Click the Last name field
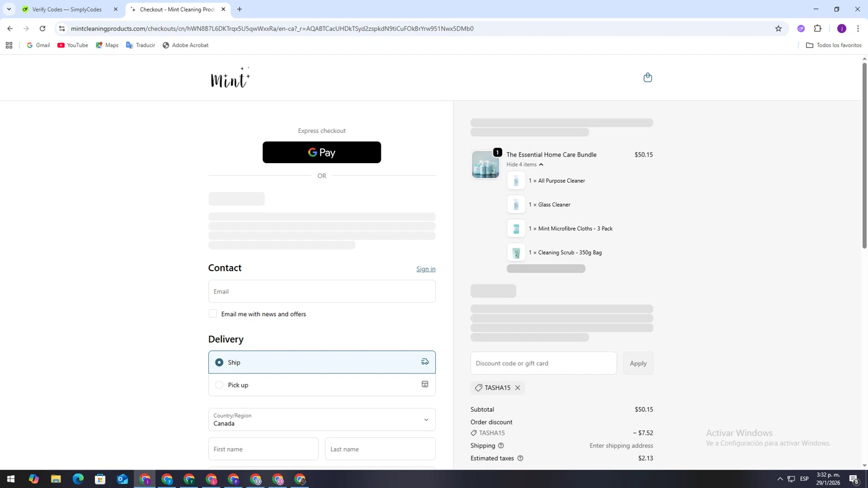Image resolution: width=868 pixels, height=488 pixels. (x=380, y=449)
